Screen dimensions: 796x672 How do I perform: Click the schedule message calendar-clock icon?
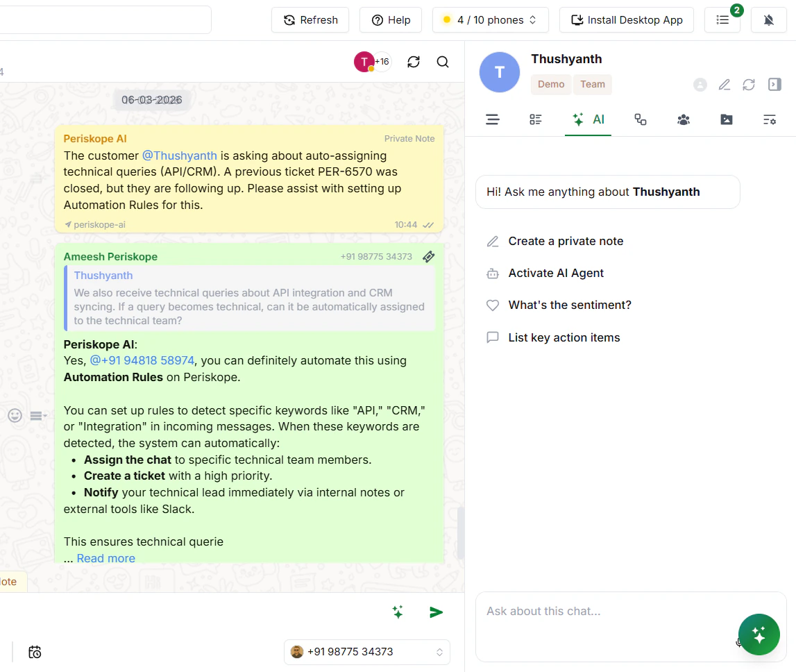pos(35,652)
